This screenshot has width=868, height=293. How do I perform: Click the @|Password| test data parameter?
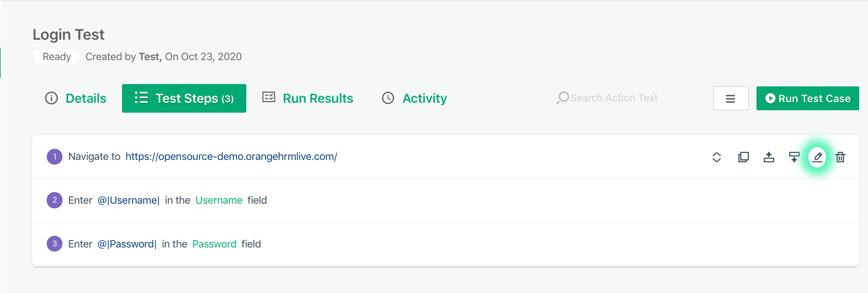click(127, 244)
